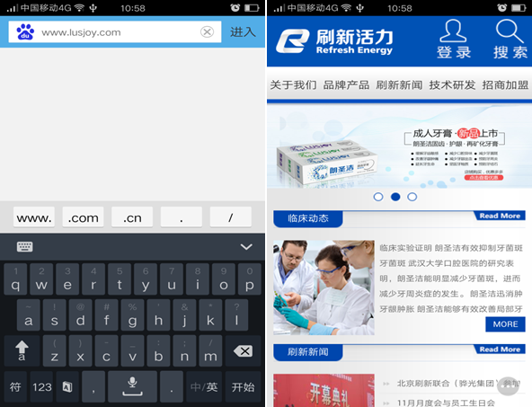Select the first banner carousel dot
Viewport: 532px width, 407px height.
378,197
